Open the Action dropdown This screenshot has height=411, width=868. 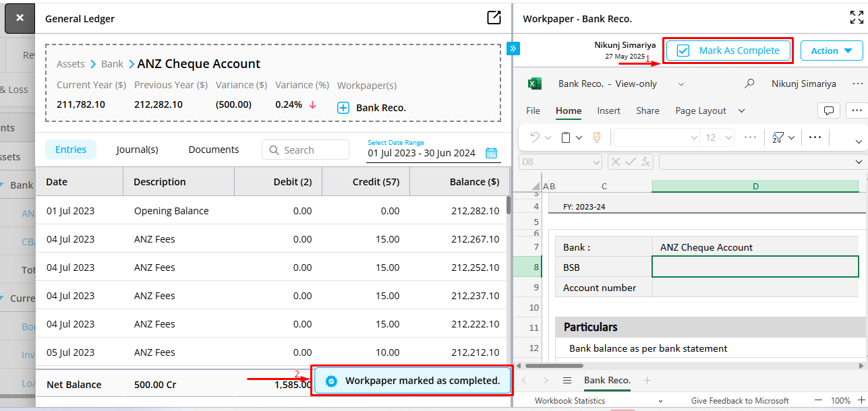[x=831, y=51]
